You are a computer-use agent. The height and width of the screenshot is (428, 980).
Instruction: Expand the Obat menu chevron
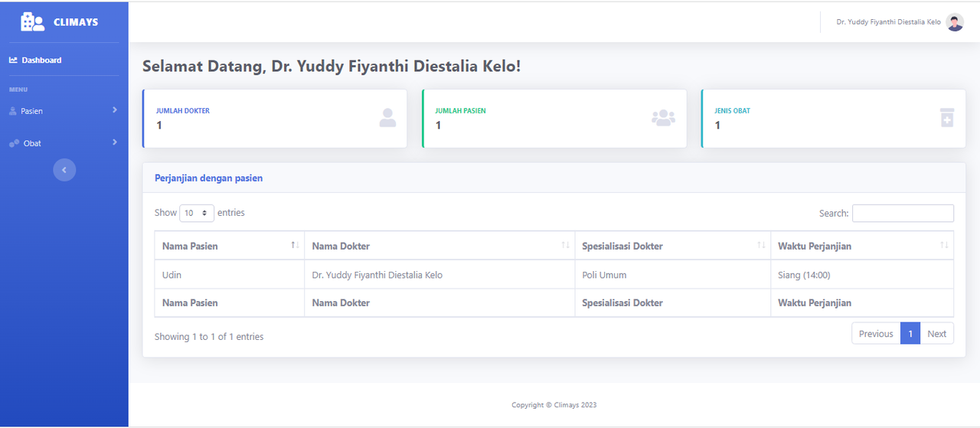(115, 142)
